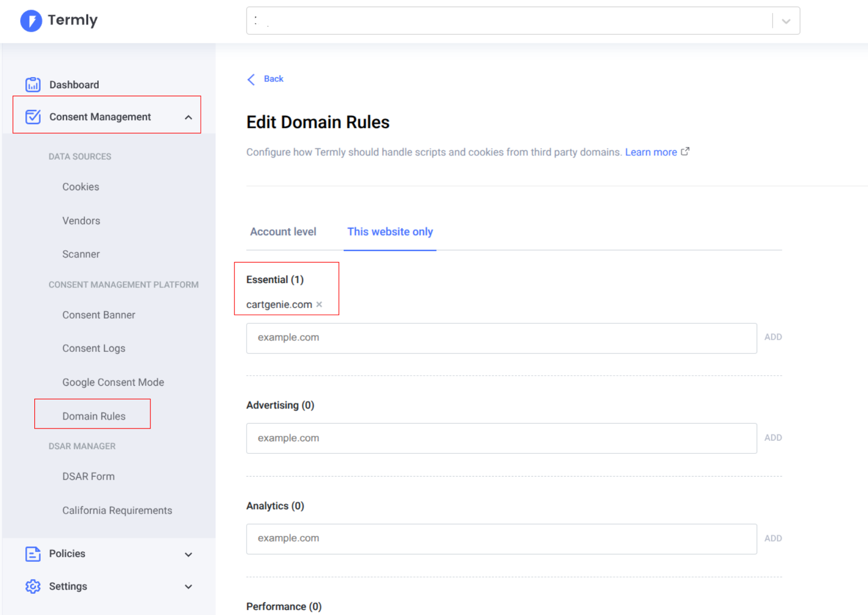Screen dimensions: 868x615
Task: Click the Settings gear icon
Action: tap(33, 586)
